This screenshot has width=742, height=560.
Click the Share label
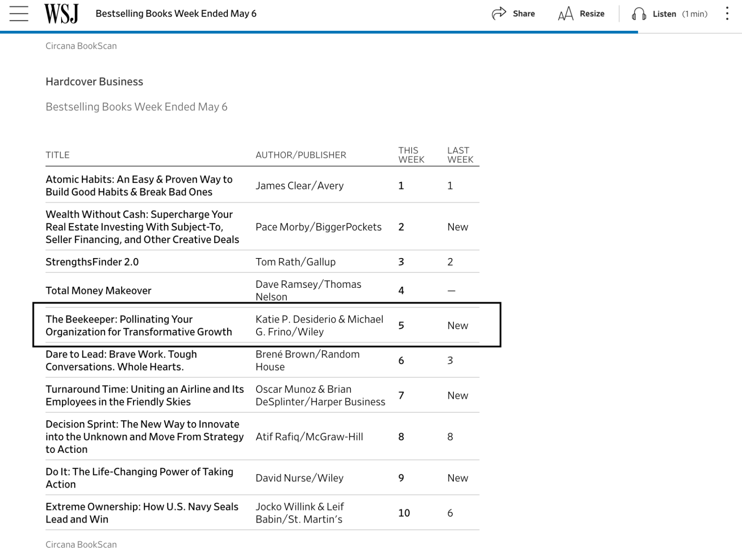coord(523,14)
